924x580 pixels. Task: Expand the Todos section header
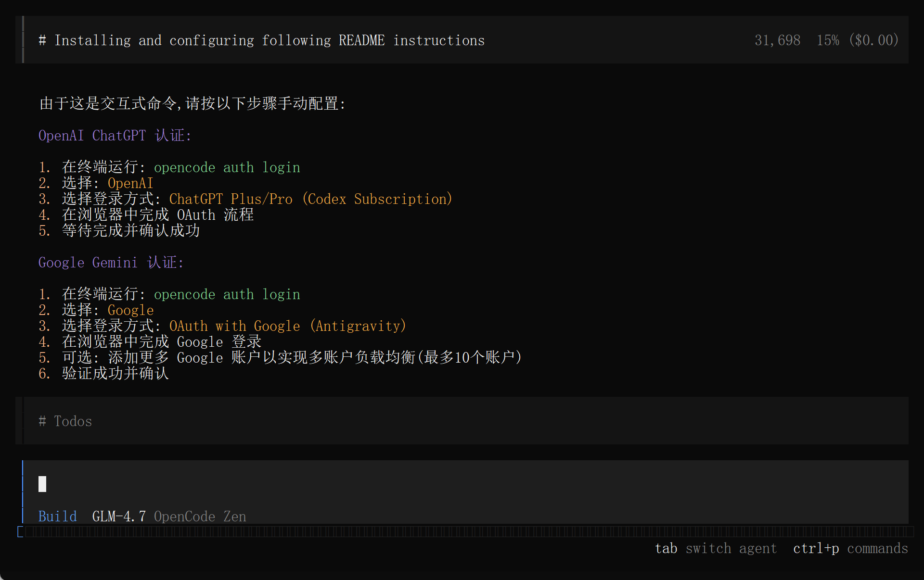pyautogui.click(x=65, y=421)
